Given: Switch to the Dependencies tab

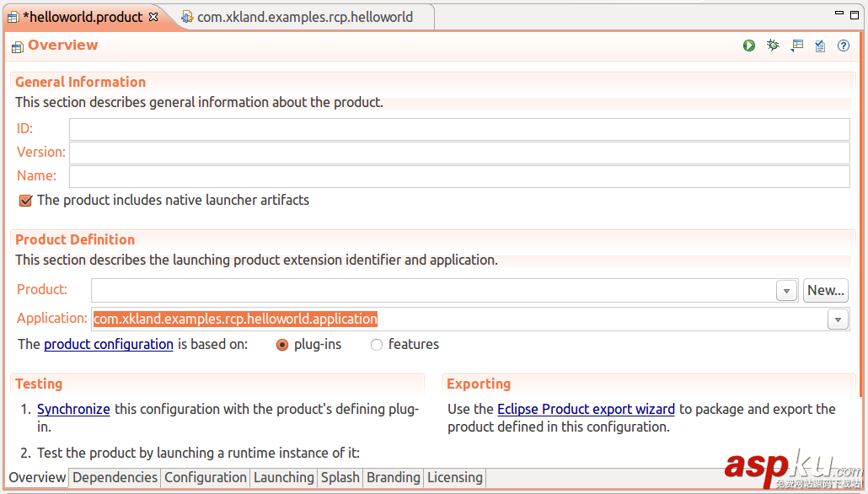Looking at the screenshot, I should pyautogui.click(x=115, y=477).
